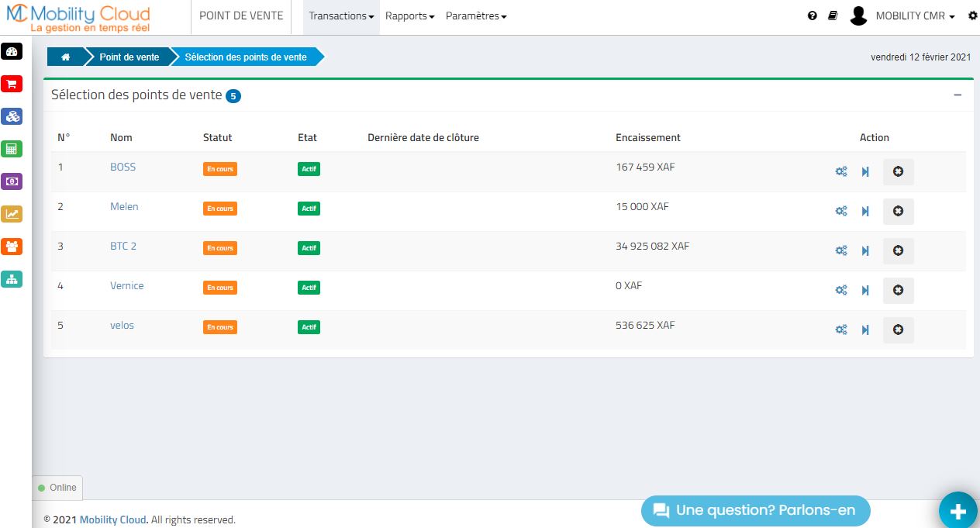The width and height of the screenshot is (980, 528).
Task: Open the purple banknote sidebar icon
Action: 12,181
